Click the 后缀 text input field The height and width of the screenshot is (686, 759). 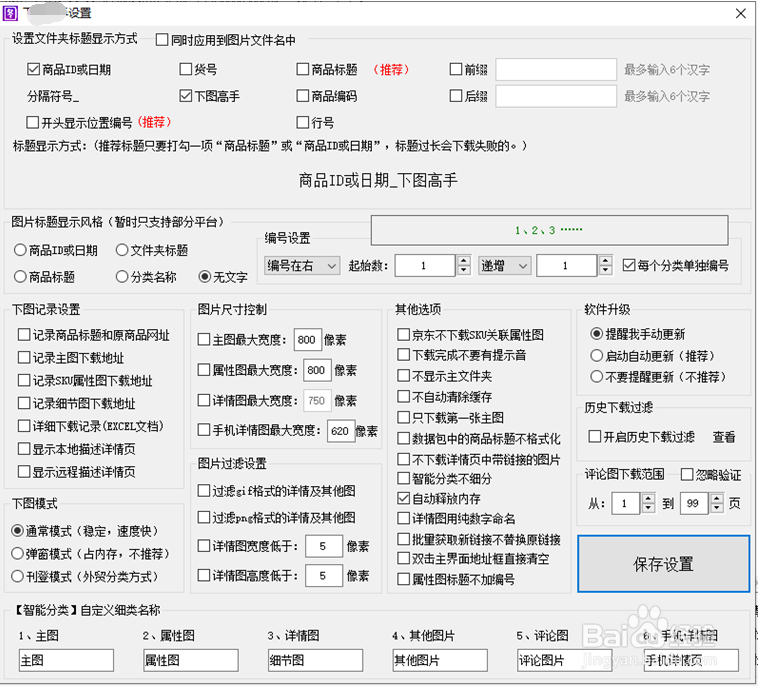pyautogui.click(x=556, y=96)
